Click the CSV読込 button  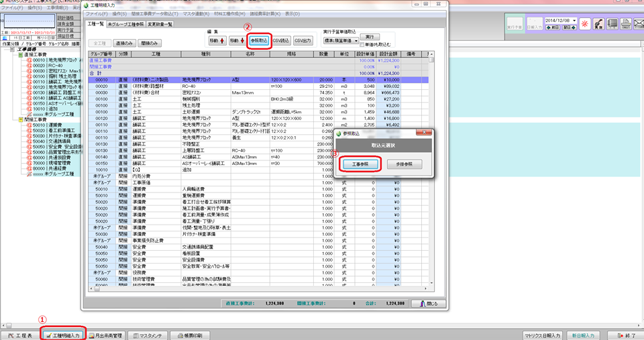point(281,41)
